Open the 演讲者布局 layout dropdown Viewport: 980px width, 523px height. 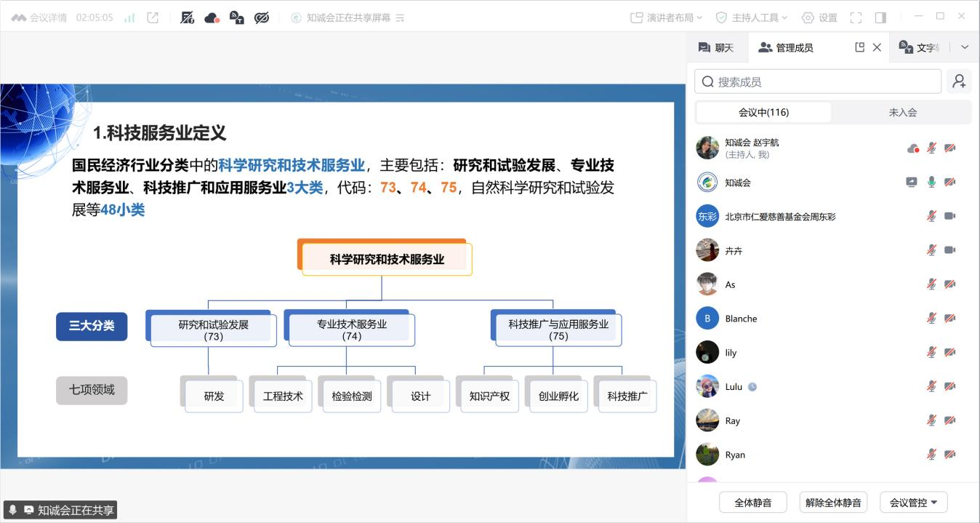(x=667, y=17)
